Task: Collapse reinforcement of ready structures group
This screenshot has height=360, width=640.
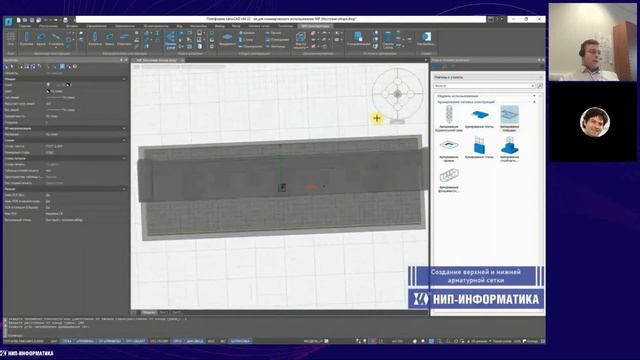Action: tap(534, 102)
